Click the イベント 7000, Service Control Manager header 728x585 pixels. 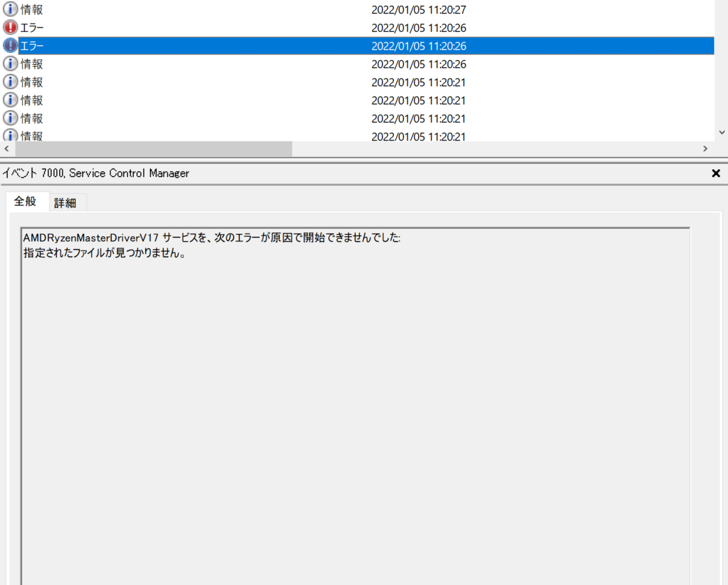(x=96, y=173)
